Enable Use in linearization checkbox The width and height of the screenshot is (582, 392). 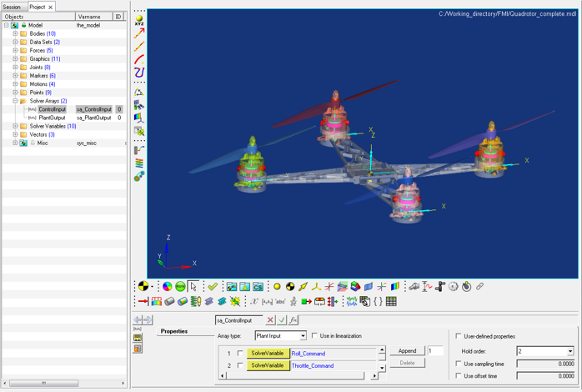[314, 336]
